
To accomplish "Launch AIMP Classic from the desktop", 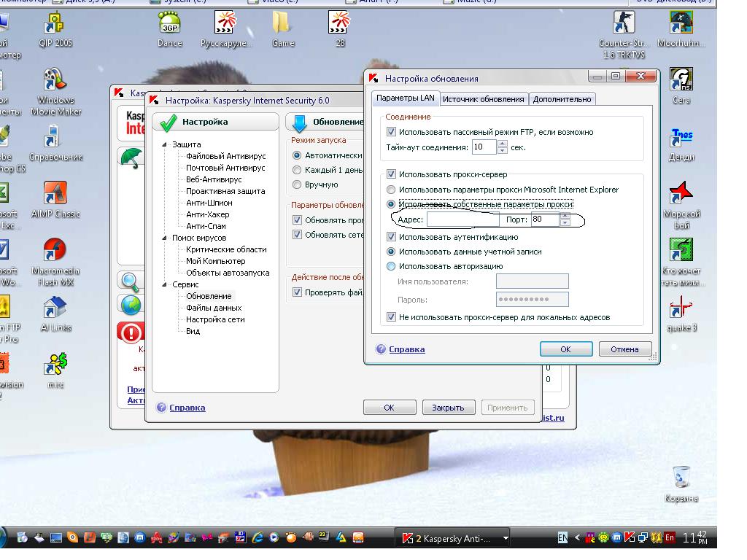I will click(x=55, y=194).
